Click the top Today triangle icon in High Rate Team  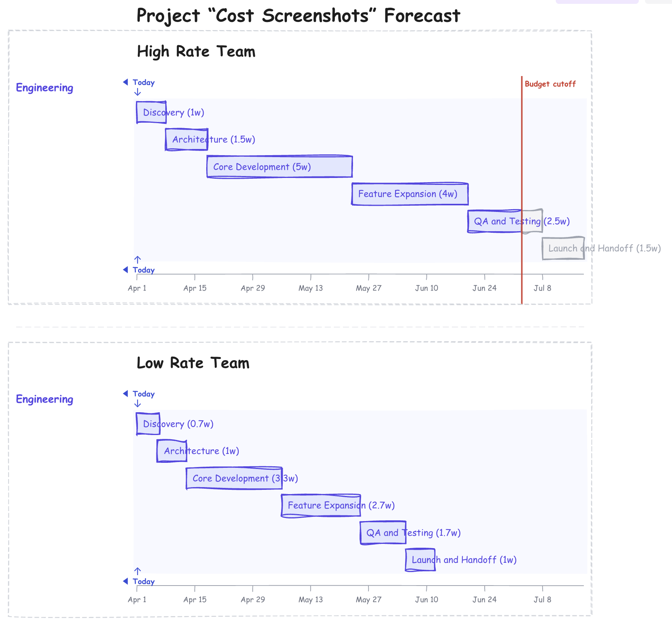pyautogui.click(x=126, y=82)
